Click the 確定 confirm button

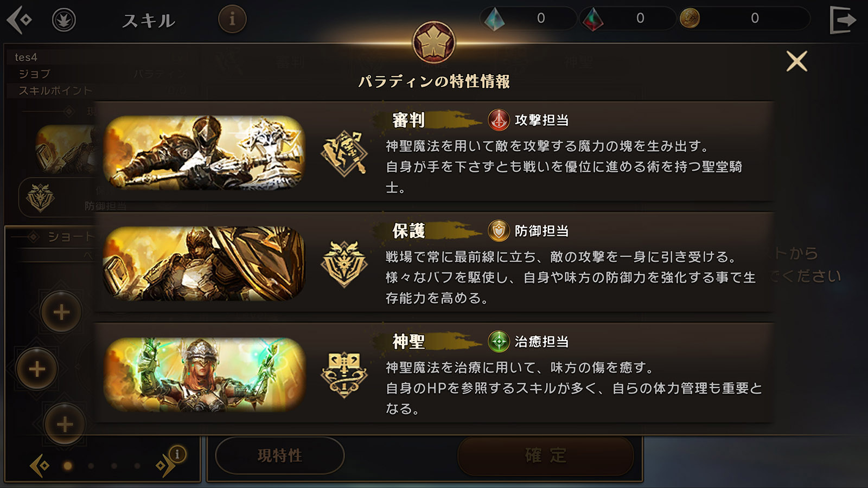(x=546, y=455)
